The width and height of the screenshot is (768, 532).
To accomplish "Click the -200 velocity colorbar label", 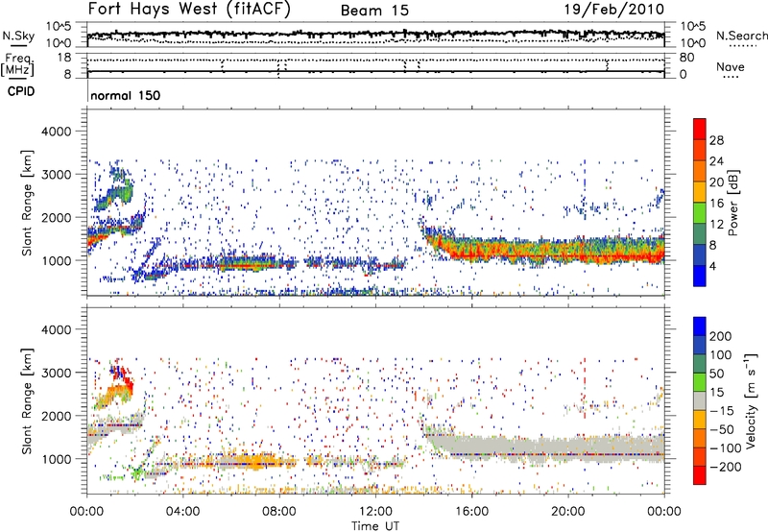I will point(725,467).
